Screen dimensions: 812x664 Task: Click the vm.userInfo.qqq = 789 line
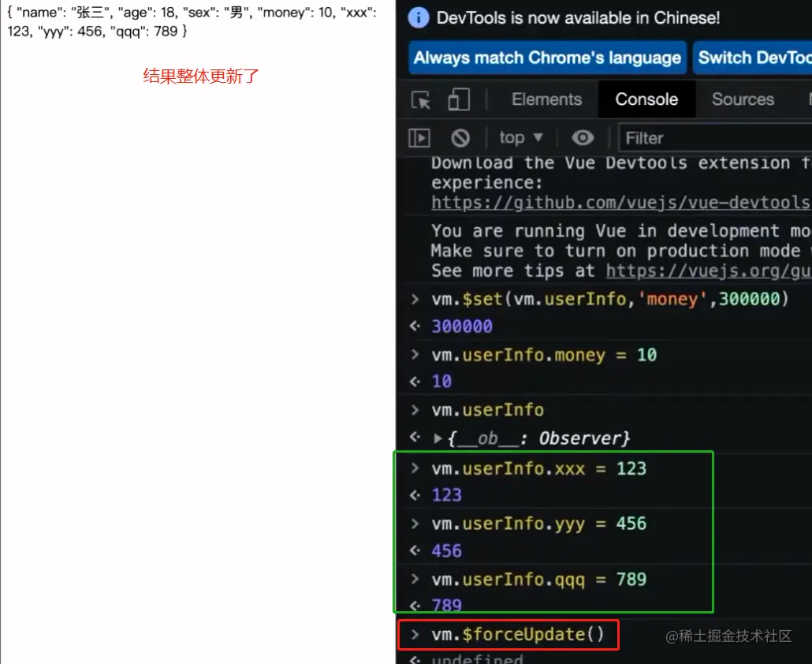pos(538,580)
